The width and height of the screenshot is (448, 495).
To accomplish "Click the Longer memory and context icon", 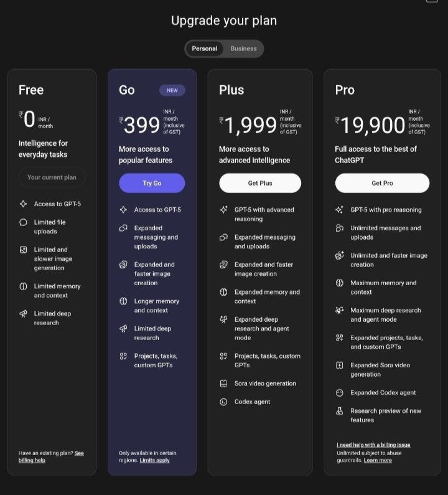I will click(x=123, y=301).
